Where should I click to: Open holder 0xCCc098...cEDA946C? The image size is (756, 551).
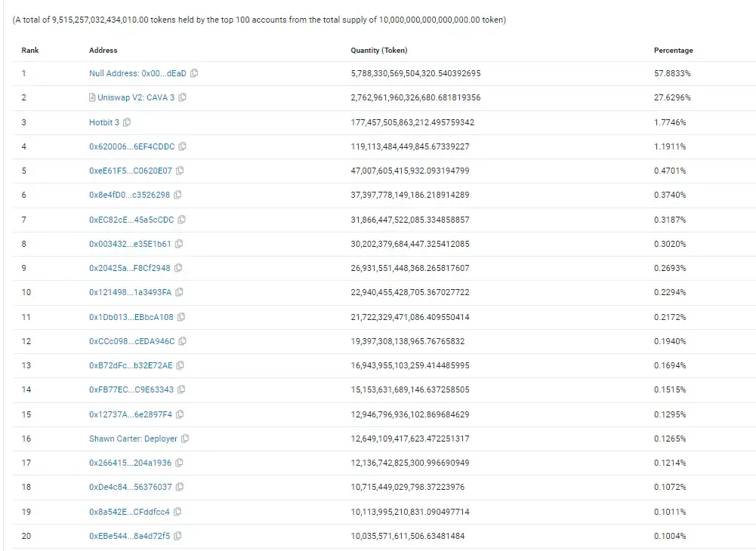tap(131, 341)
